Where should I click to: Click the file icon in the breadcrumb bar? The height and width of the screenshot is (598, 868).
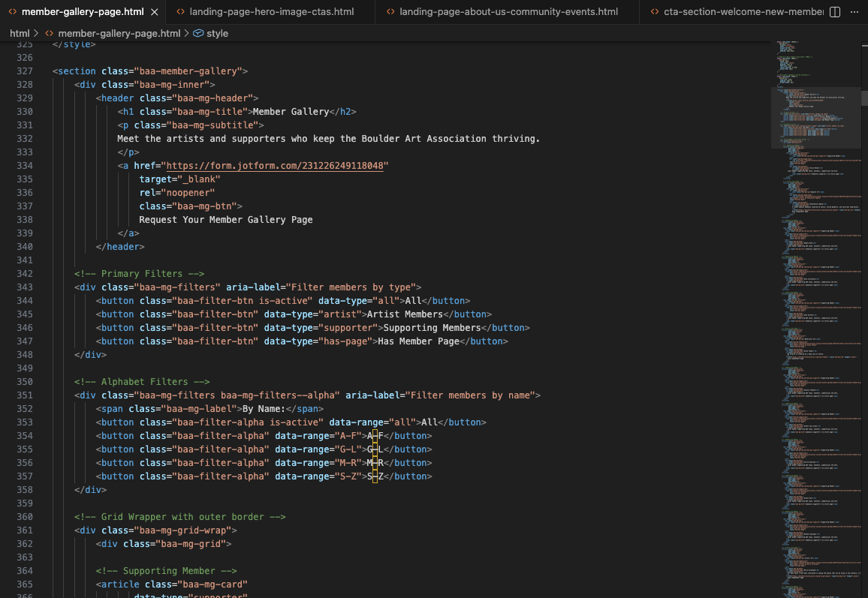tap(47, 33)
